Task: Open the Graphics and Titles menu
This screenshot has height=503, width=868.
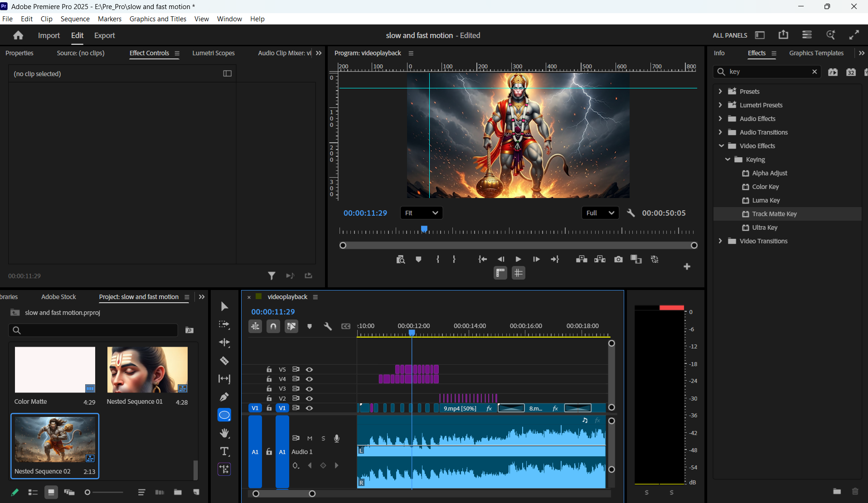Action: tap(157, 19)
